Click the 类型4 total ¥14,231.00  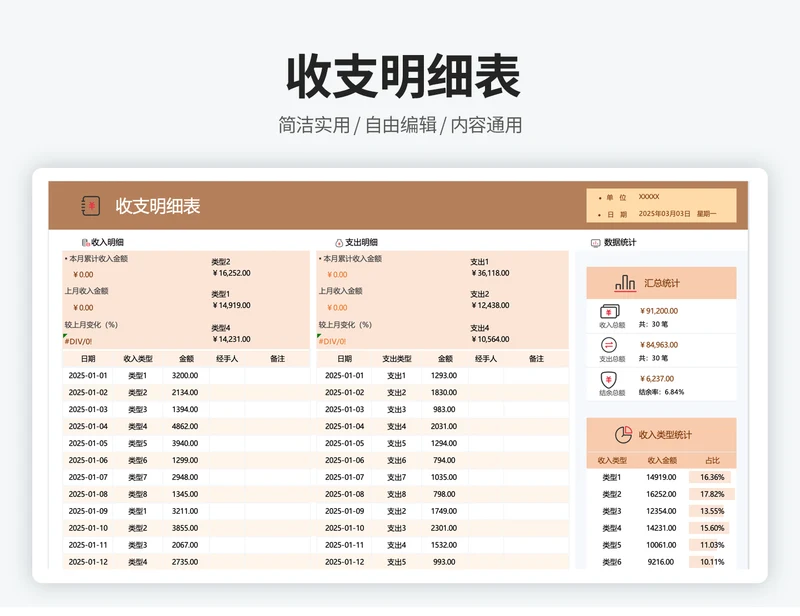point(231,339)
